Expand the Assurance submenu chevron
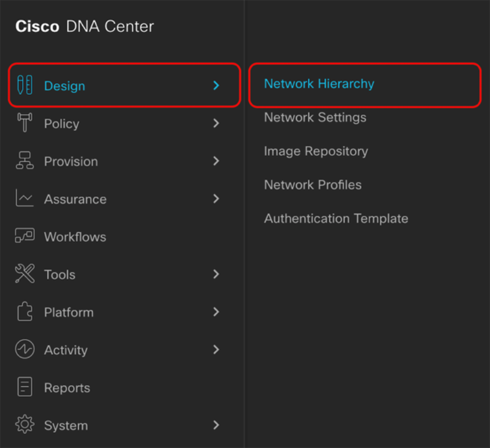 [x=216, y=199]
